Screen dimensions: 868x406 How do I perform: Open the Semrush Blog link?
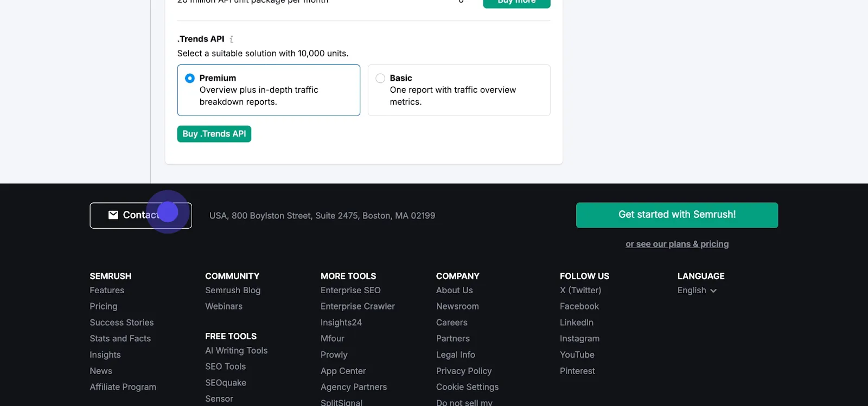coord(233,291)
